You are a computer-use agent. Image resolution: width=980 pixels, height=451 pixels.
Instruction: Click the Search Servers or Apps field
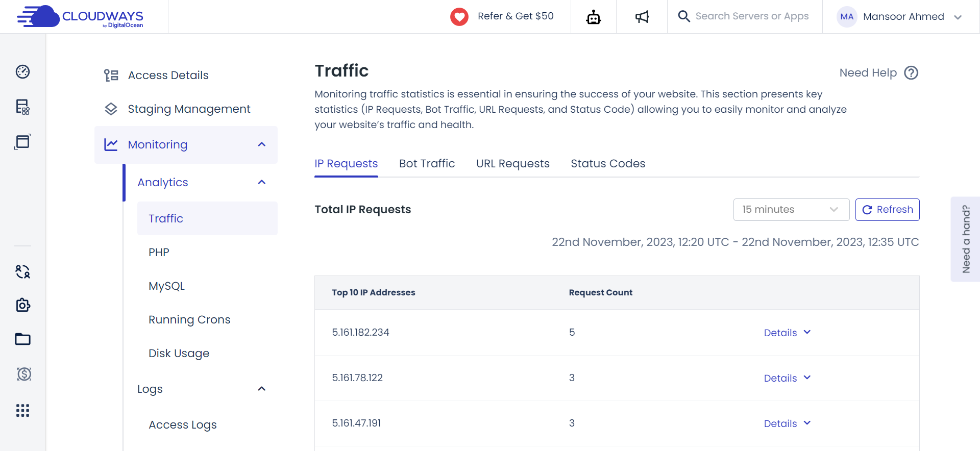point(752,16)
